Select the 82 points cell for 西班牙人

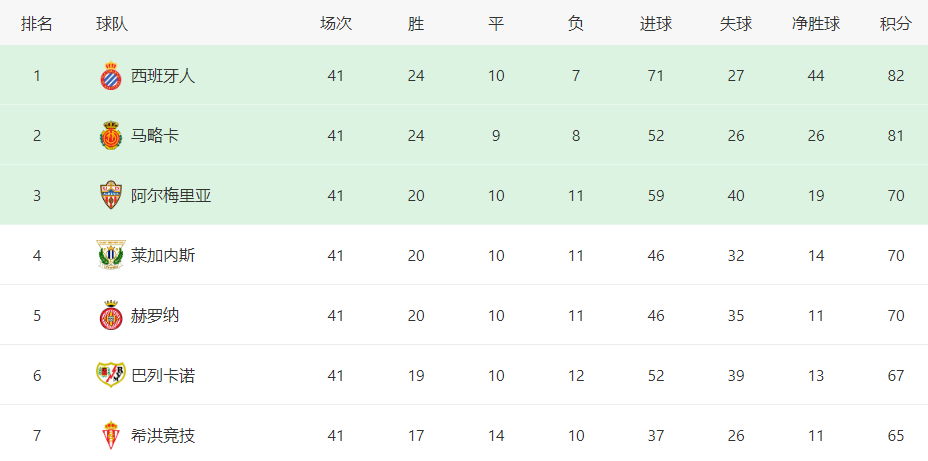click(x=895, y=76)
